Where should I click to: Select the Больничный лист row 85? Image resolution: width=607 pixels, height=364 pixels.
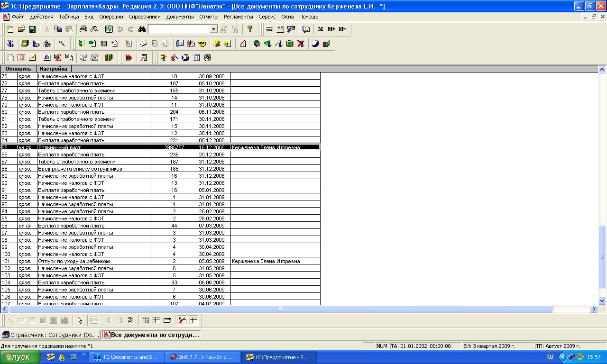click(160, 147)
